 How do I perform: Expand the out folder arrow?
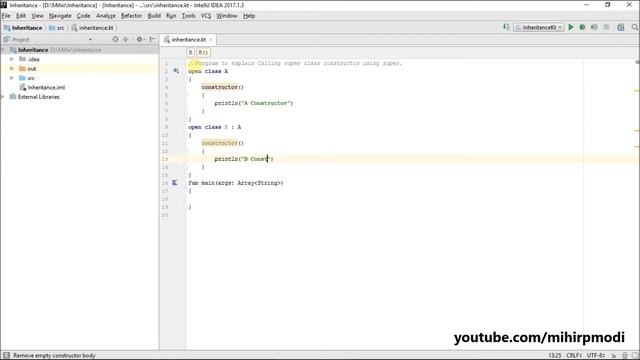(12, 69)
